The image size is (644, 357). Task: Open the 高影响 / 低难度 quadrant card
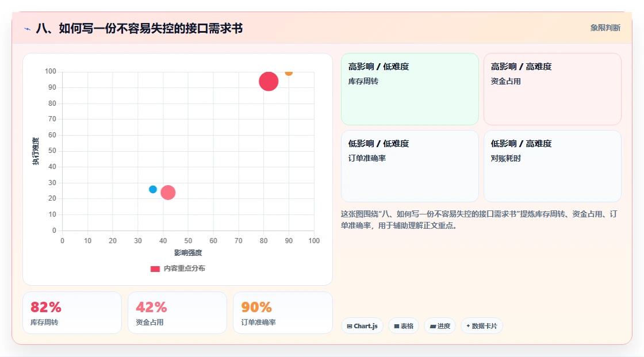(x=410, y=89)
